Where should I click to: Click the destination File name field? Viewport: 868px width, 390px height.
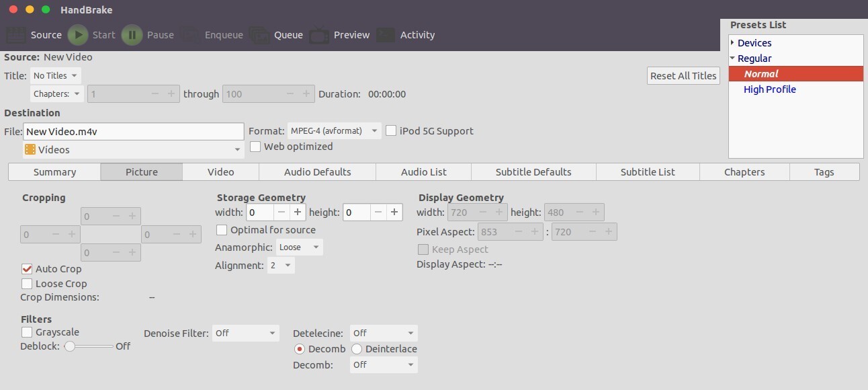coord(134,132)
